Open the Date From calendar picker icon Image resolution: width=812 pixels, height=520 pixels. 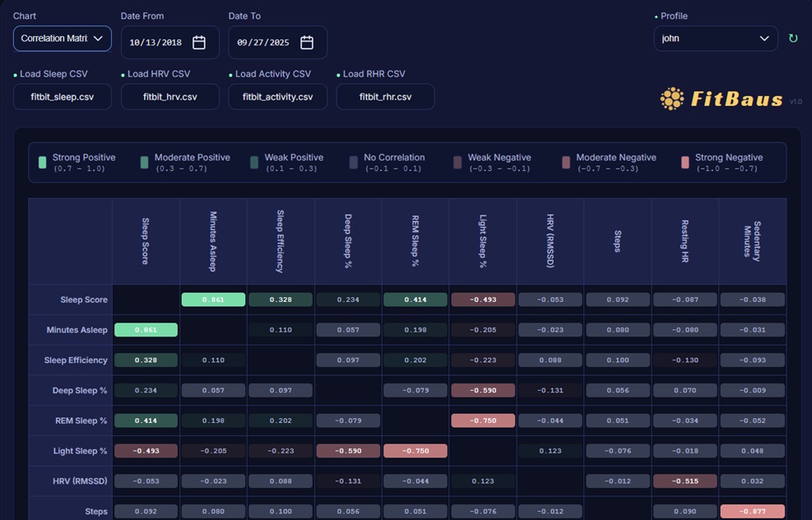point(199,43)
